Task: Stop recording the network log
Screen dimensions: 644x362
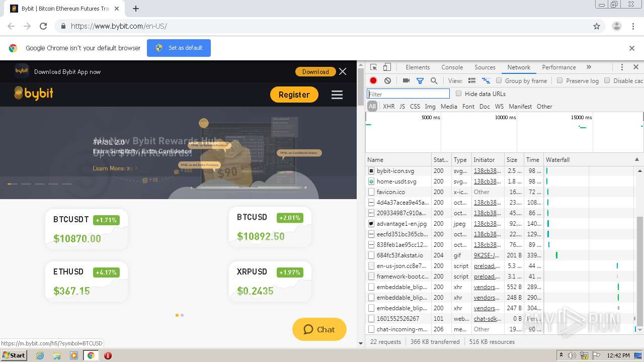Action: coord(373,80)
